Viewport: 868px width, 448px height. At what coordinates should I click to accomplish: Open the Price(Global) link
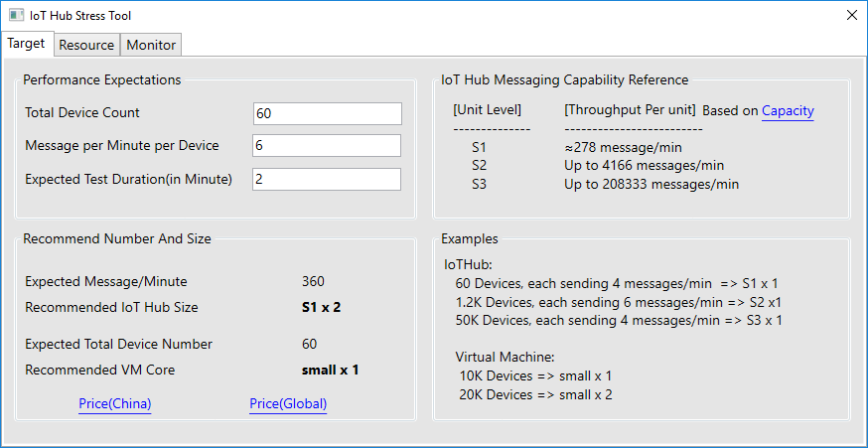288,403
